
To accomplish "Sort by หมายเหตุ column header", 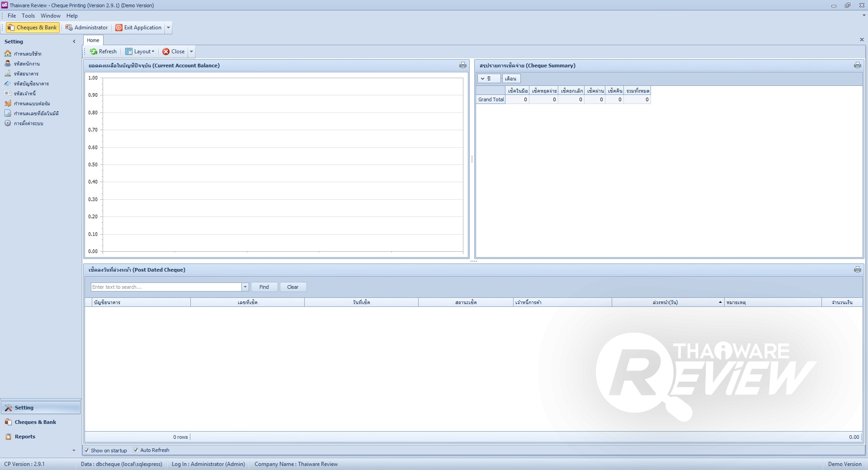I will click(773, 302).
